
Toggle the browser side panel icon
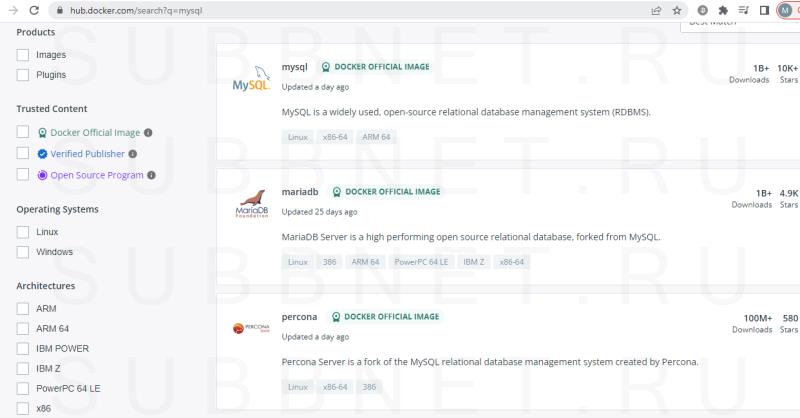[764, 10]
